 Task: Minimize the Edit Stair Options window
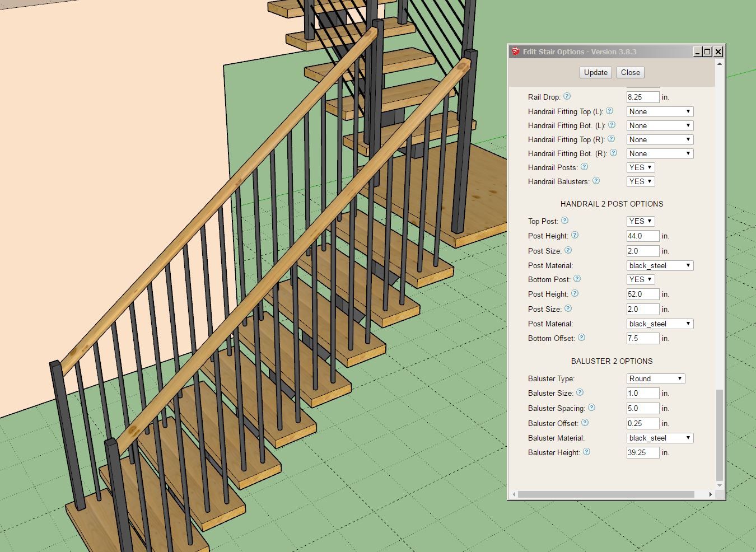coord(697,52)
